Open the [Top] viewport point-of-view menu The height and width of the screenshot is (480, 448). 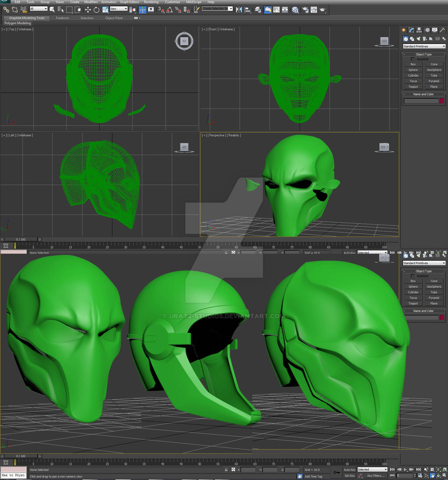[x=12, y=29]
